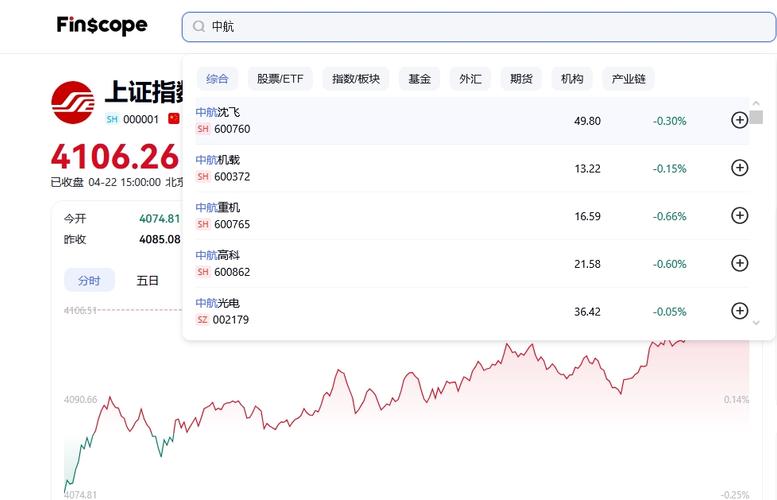Click stock code 600760
Viewport: 777px width, 500px height.
pos(232,129)
